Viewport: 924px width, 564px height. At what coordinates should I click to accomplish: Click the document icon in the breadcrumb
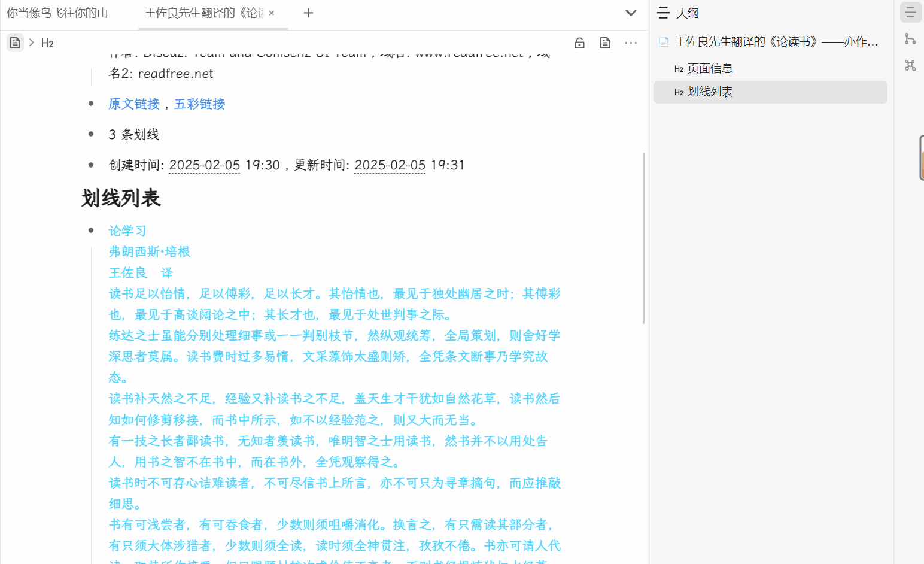coord(15,43)
